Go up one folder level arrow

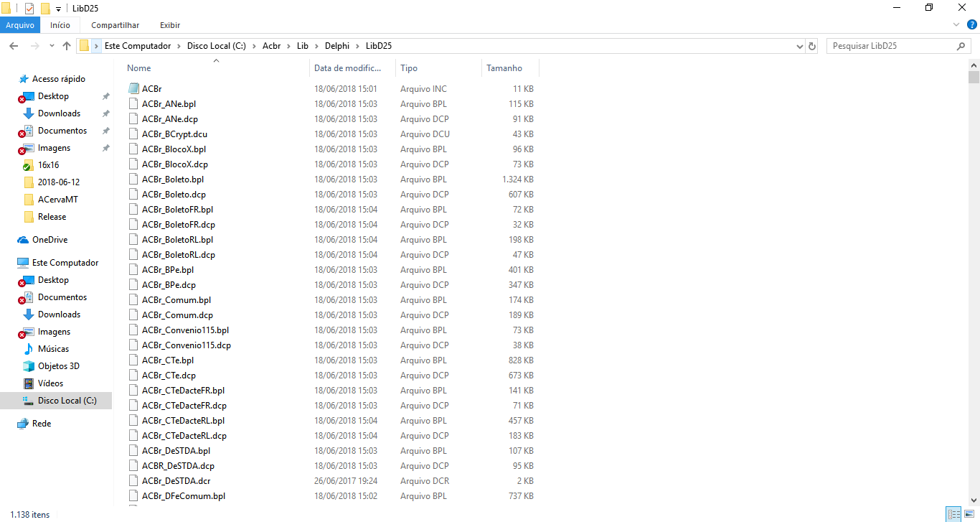(x=67, y=46)
